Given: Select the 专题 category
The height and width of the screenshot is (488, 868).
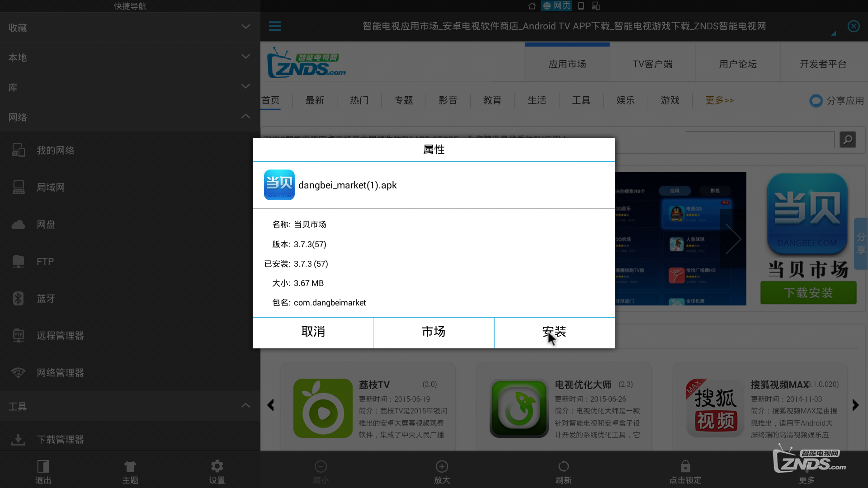Looking at the screenshot, I should (x=404, y=100).
